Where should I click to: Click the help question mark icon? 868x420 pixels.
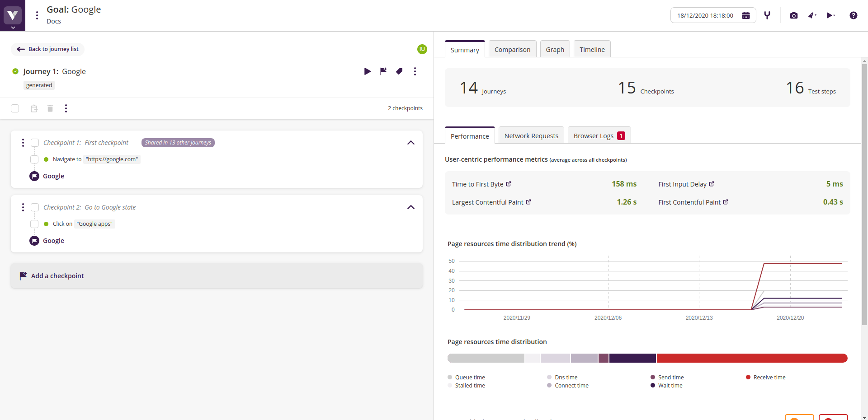click(x=853, y=15)
